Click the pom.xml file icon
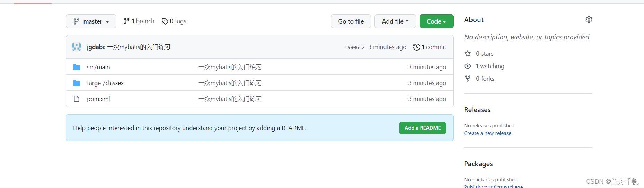 click(x=77, y=99)
